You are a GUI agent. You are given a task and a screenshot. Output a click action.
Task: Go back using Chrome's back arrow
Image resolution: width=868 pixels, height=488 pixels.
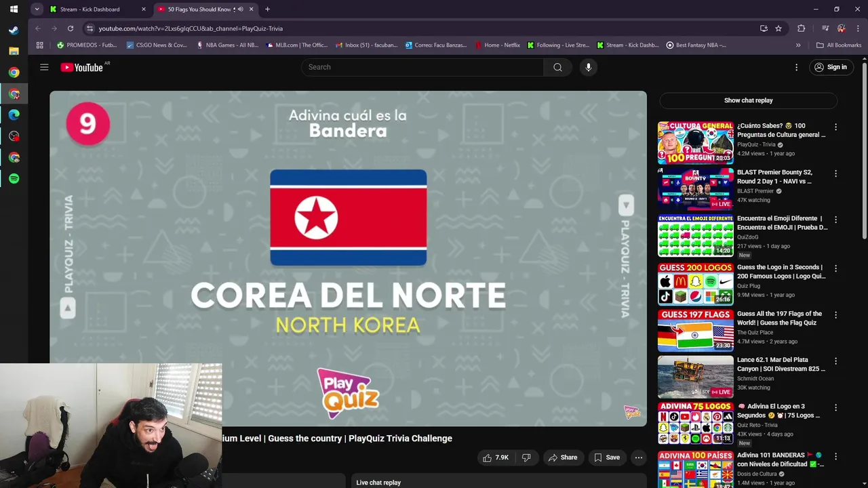coord(38,28)
